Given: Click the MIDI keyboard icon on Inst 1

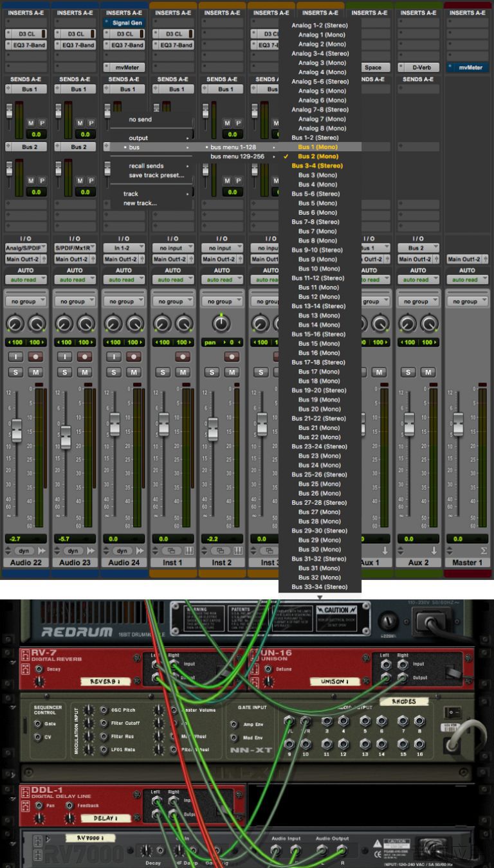Looking at the screenshot, I should click(x=189, y=550).
